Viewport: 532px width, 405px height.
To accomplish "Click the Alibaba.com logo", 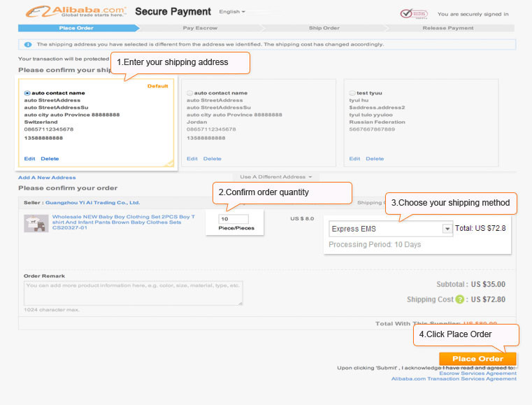I will tap(76, 12).
